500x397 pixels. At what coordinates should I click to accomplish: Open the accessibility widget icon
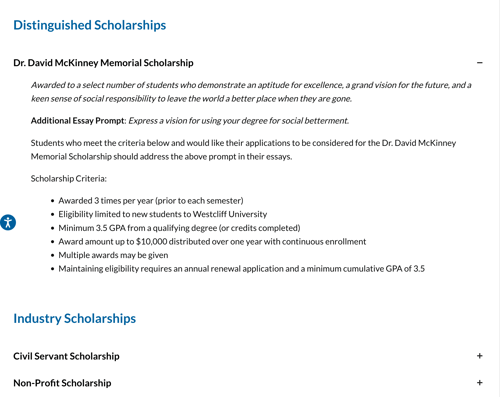[x=8, y=222]
